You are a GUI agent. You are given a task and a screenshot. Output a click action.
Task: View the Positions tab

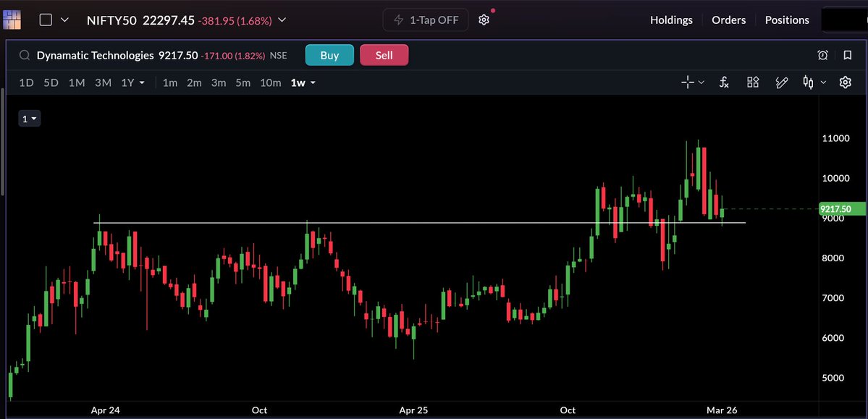pos(787,20)
